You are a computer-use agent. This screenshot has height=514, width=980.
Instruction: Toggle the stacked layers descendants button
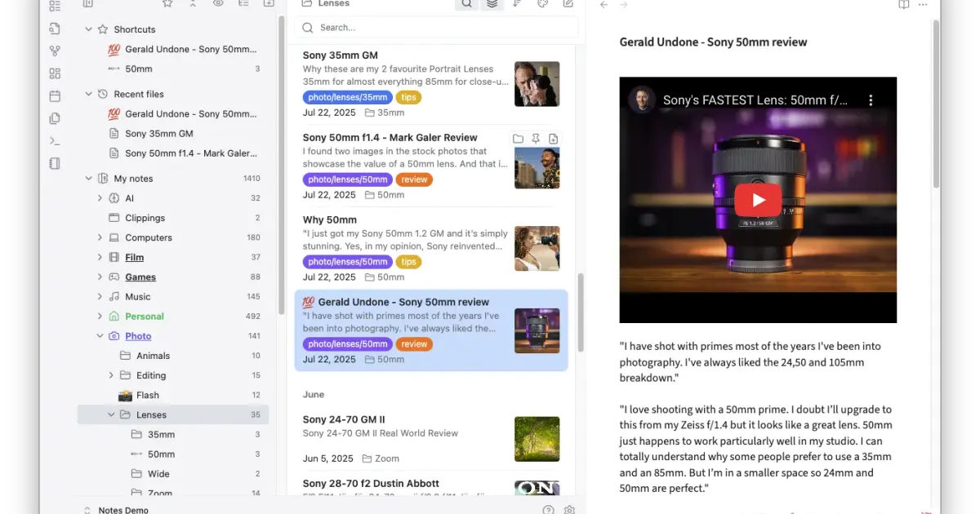point(492,4)
